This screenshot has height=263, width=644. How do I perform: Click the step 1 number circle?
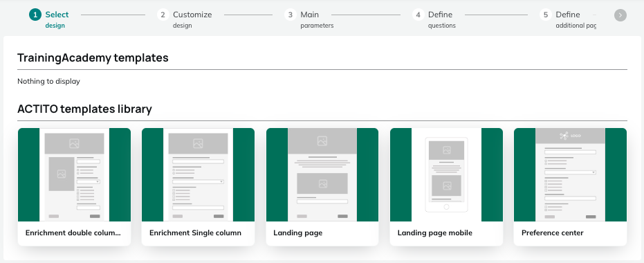(x=35, y=15)
